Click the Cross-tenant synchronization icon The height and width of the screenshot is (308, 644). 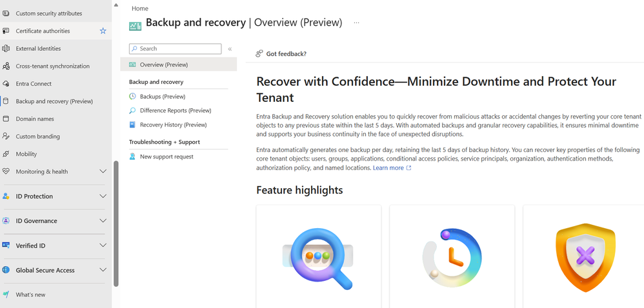coord(6,66)
